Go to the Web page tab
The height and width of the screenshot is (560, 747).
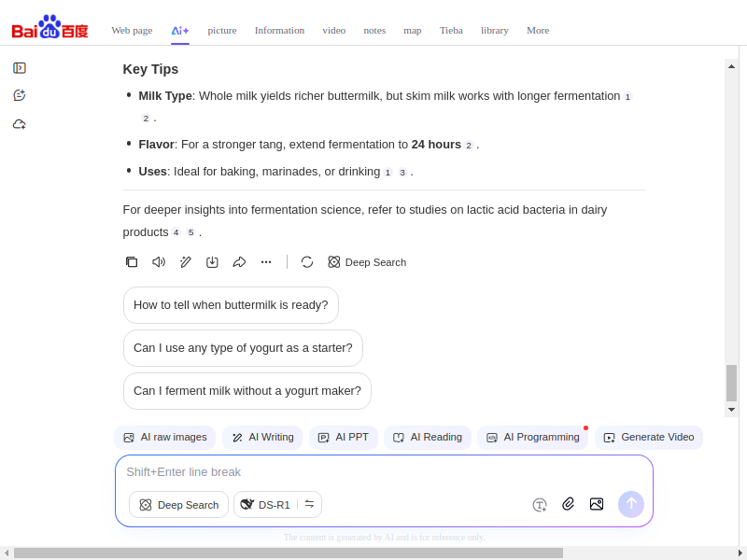click(x=132, y=30)
